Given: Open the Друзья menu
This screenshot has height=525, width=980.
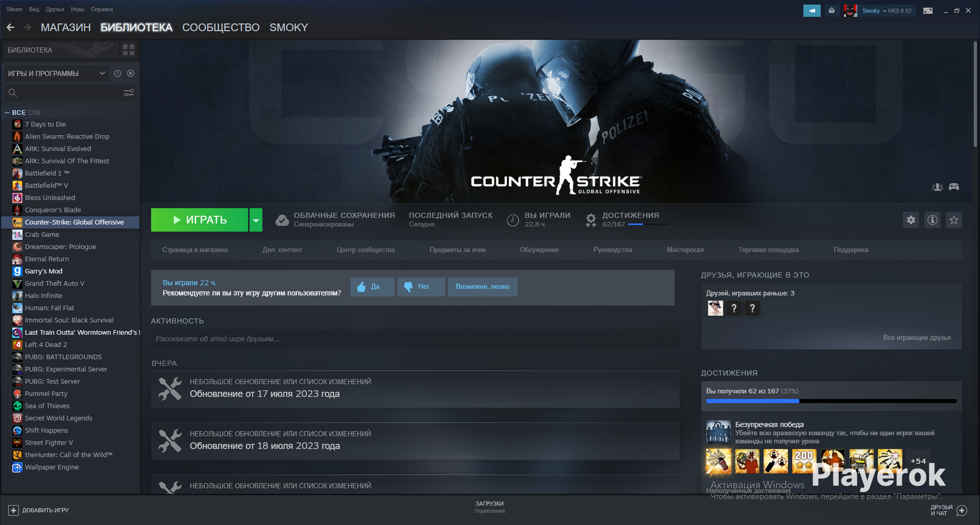Looking at the screenshot, I should tap(55, 9).
